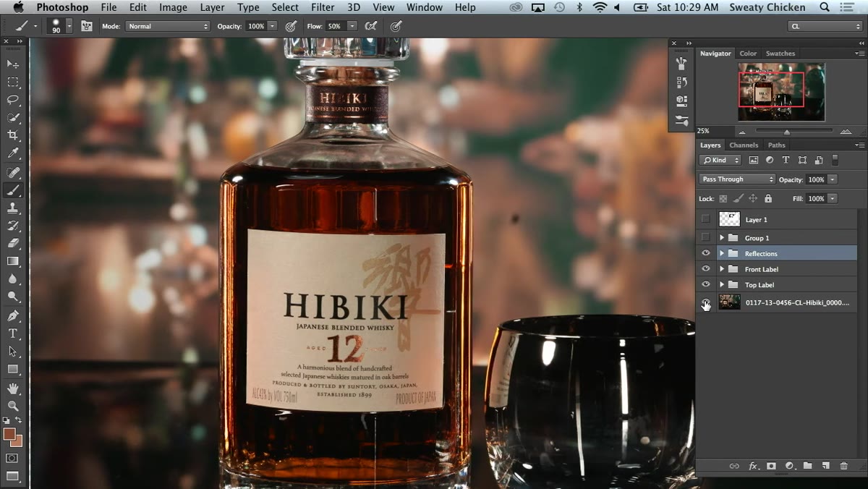This screenshot has width=868, height=489.
Task: Select the Type tool
Action: (x=13, y=333)
